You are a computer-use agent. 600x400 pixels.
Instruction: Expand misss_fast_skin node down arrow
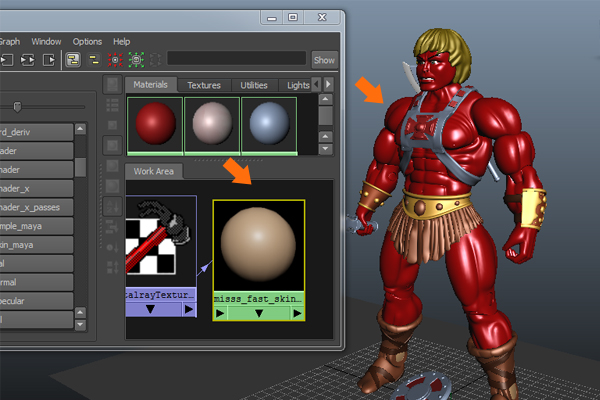click(259, 314)
